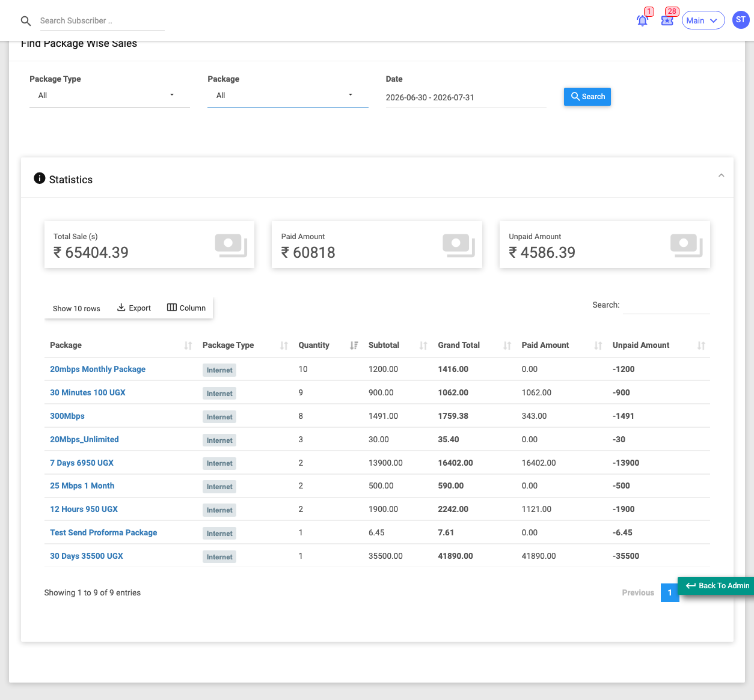Click Subtotal 1491.00 cell
Image resolution: width=754 pixels, height=700 pixels.
pyautogui.click(x=383, y=416)
